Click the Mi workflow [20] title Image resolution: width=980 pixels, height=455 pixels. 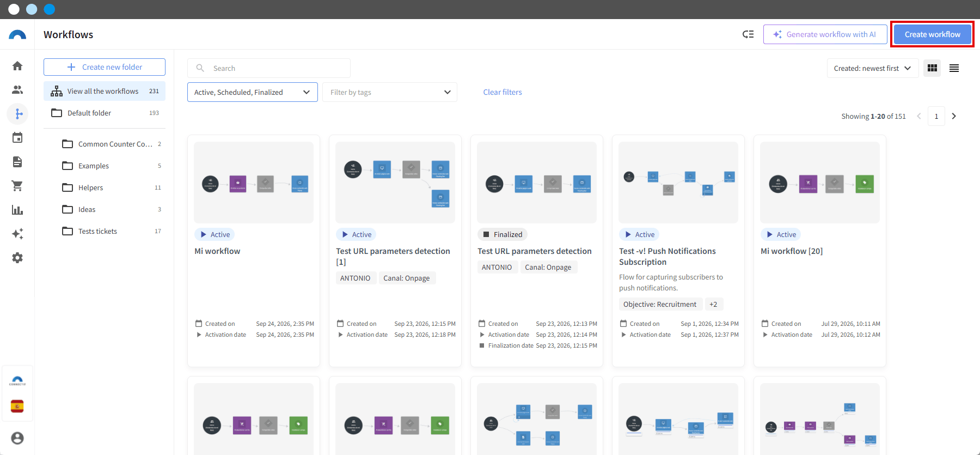(x=792, y=251)
